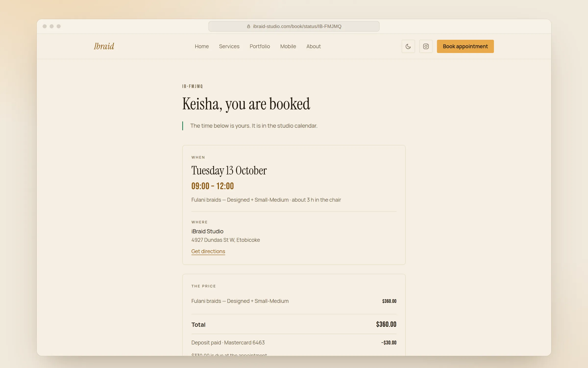Open the About nav item
Screen dimensions: 588x368
point(313,46)
